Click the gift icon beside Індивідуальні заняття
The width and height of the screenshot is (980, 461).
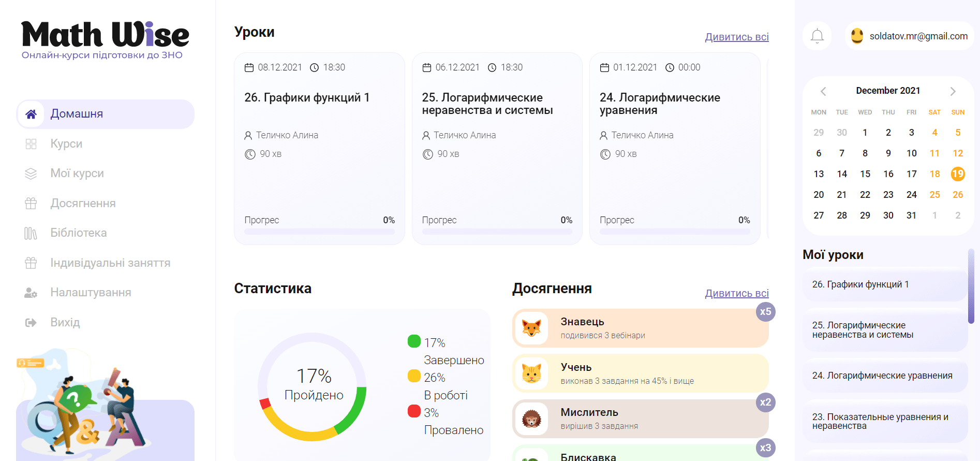coord(31,263)
